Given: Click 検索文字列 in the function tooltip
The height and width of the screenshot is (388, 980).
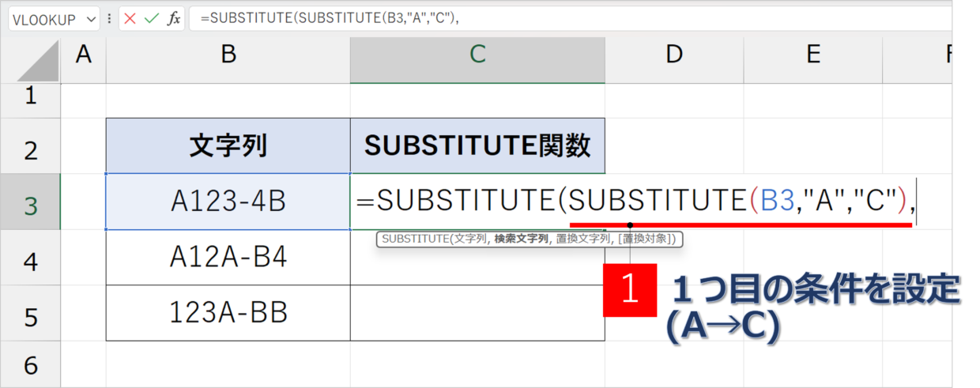Looking at the screenshot, I should tap(522, 239).
